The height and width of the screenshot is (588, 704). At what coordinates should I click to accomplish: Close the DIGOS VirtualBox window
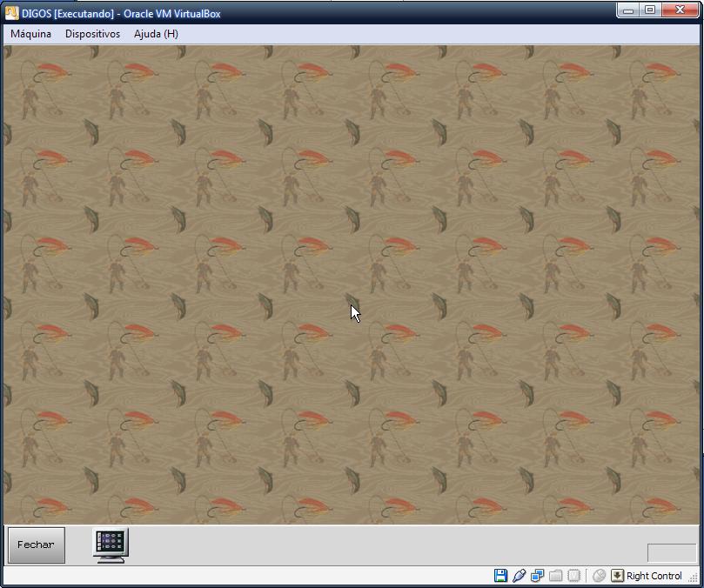pyautogui.click(x=680, y=10)
